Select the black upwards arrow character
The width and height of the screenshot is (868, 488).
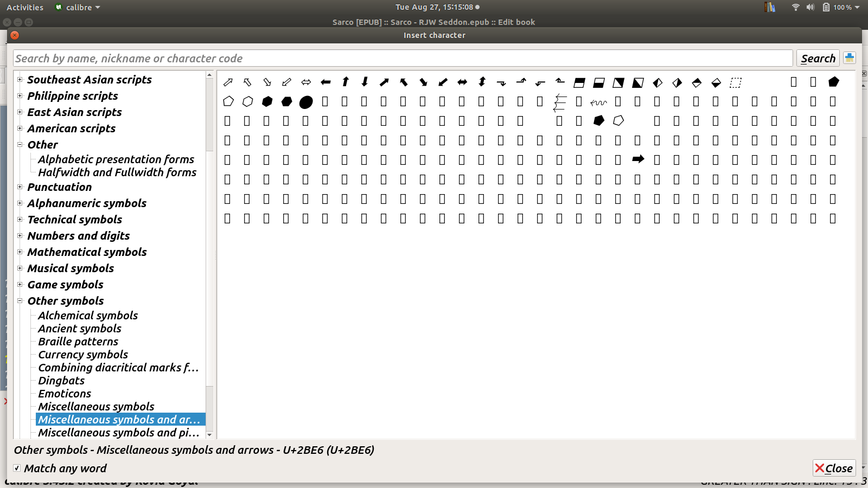point(345,82)
